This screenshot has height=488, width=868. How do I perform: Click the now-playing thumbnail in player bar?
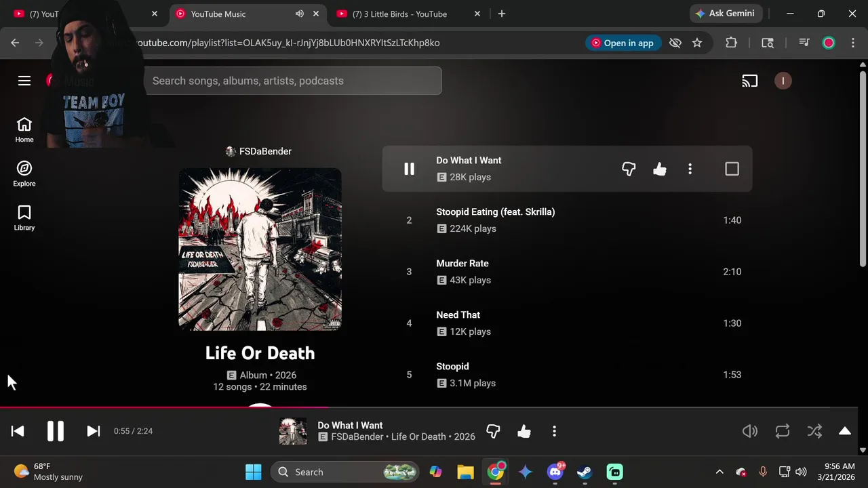[293, 431]
